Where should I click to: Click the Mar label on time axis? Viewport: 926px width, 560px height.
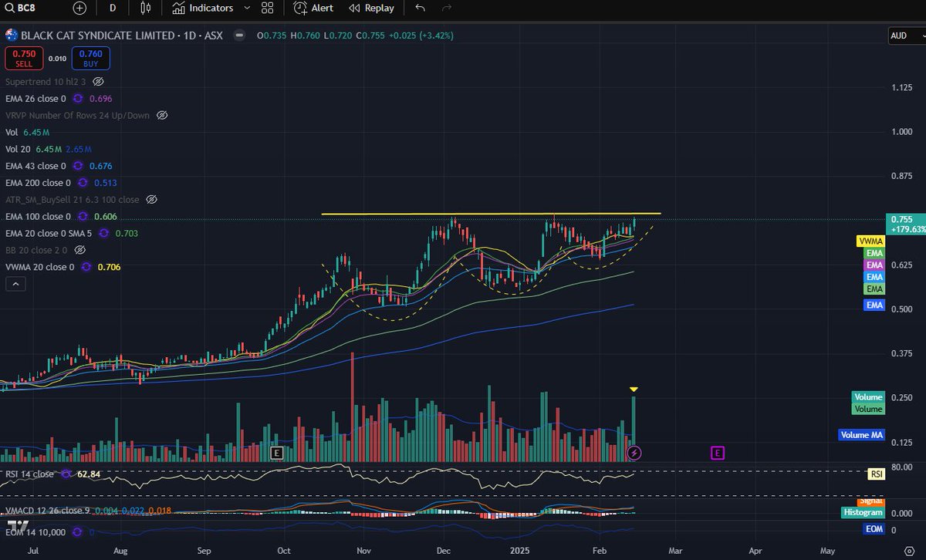point(676,552)
